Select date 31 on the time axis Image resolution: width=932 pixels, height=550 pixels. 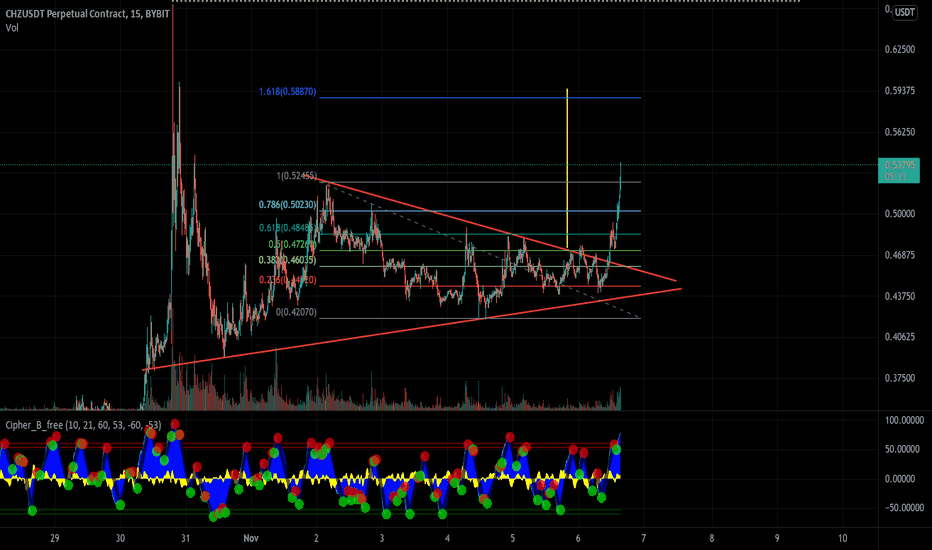[185, 539]
